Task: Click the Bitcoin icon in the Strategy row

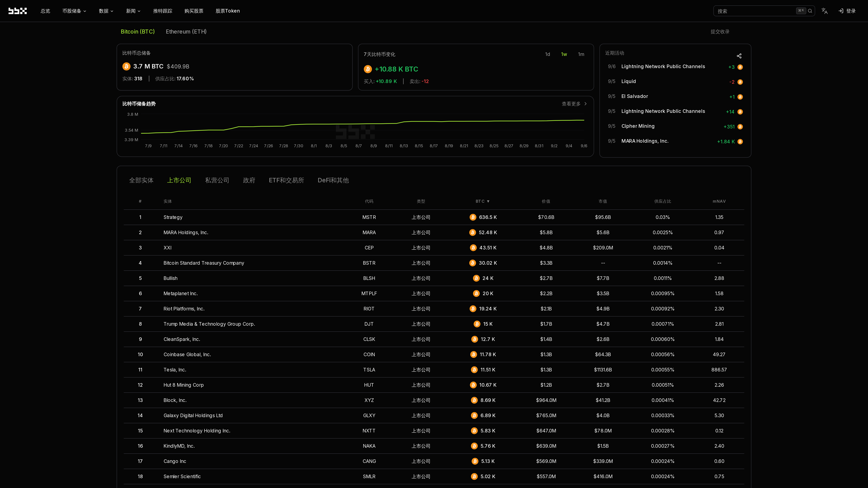Action: (x=473, y=217)
